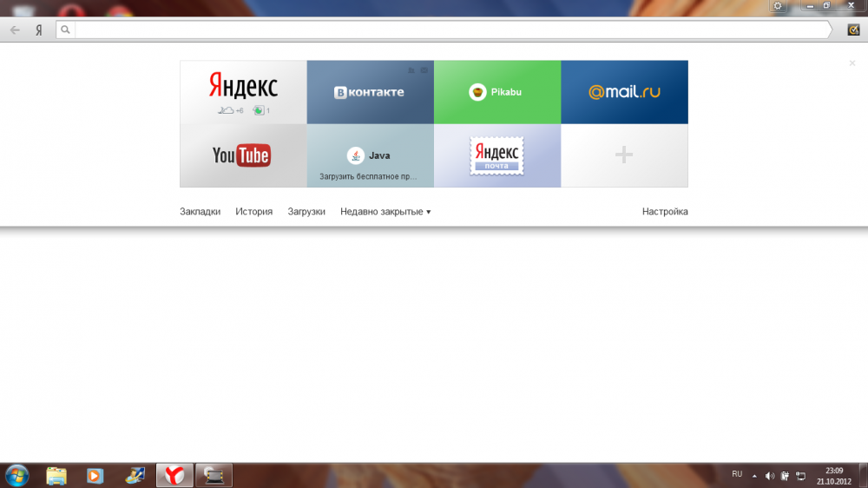Open the volume speaker icon in the tray
The width and height of the screenshot is (868, 488).
pyautogui.click(x=769, y=476)
